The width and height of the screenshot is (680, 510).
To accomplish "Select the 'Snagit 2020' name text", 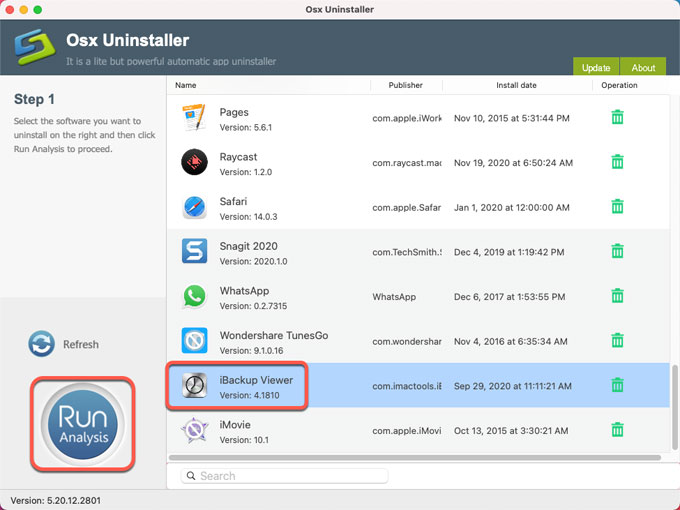I will point(248,246).
